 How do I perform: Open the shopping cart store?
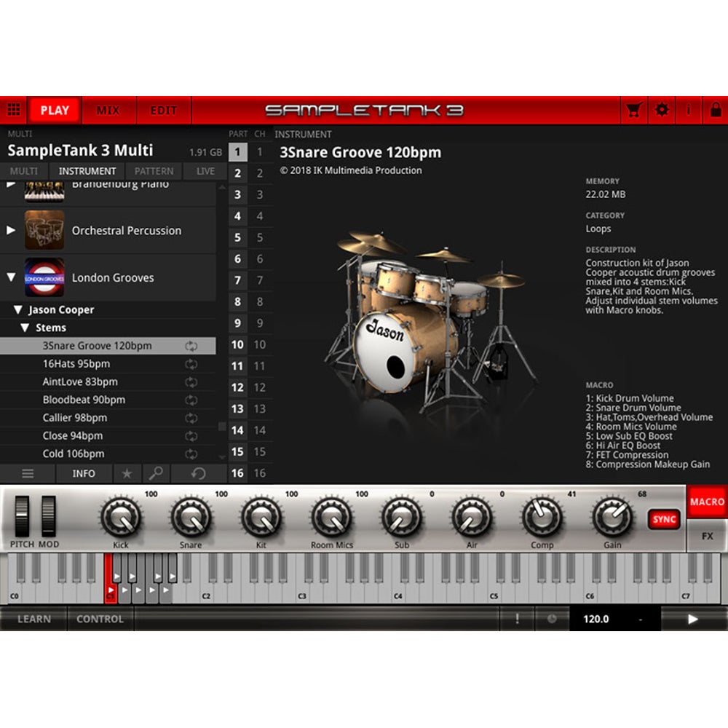[x=633, y=110]
